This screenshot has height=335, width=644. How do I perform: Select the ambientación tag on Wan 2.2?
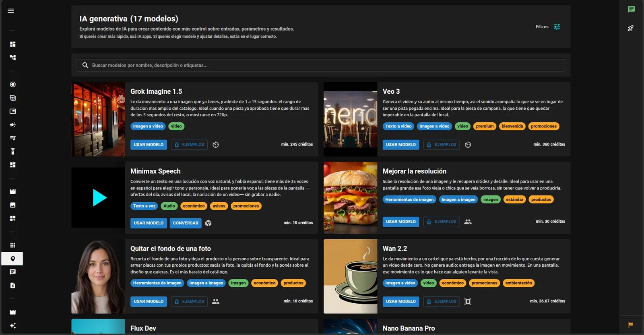point(518,283)
